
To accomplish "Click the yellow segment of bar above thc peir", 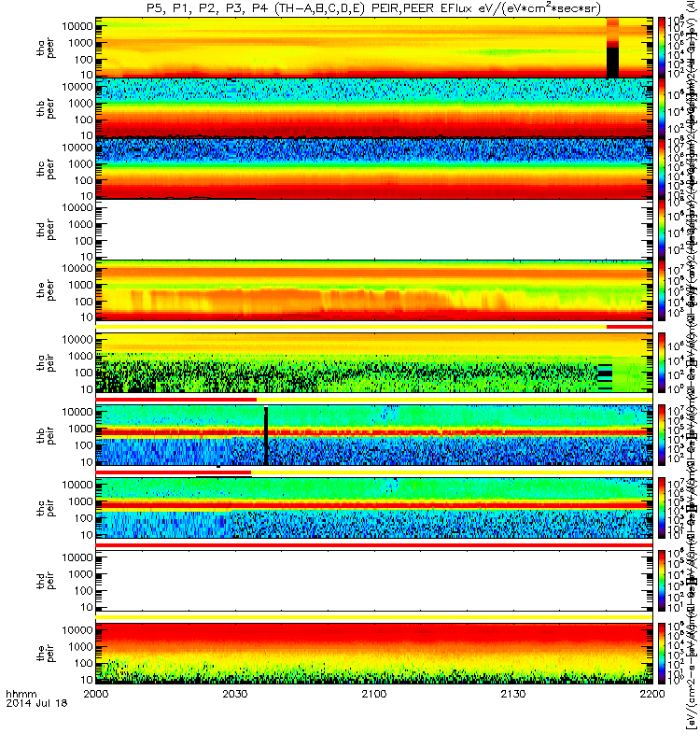I will (452, 472).
